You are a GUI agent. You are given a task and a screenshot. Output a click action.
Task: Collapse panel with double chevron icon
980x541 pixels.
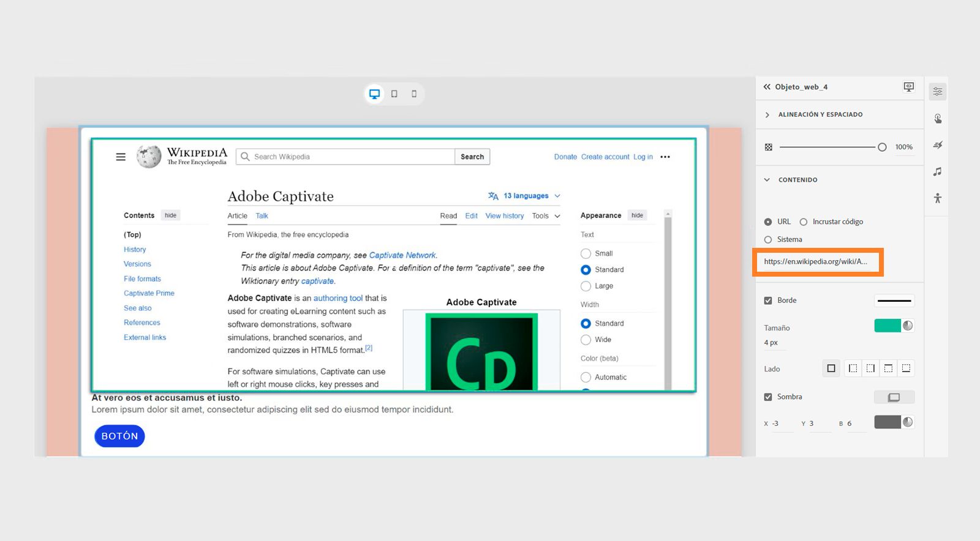pyautogui.click(x=767, y=87)
